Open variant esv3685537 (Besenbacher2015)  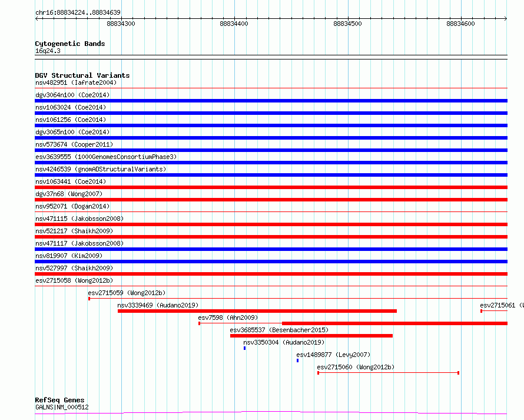pyautogui.click(x=279, y=330)
